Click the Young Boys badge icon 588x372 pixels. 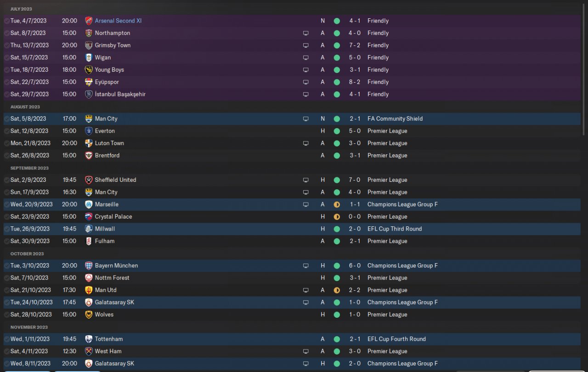(89, 70)
